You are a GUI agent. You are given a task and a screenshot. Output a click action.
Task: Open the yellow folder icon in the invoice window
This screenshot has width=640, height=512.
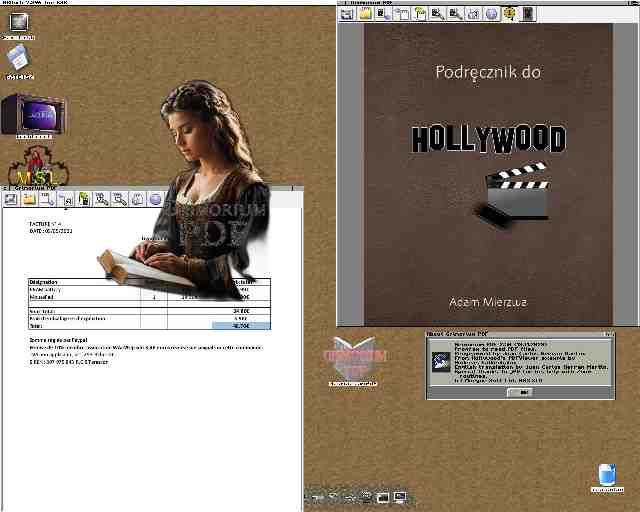point(30,199)
